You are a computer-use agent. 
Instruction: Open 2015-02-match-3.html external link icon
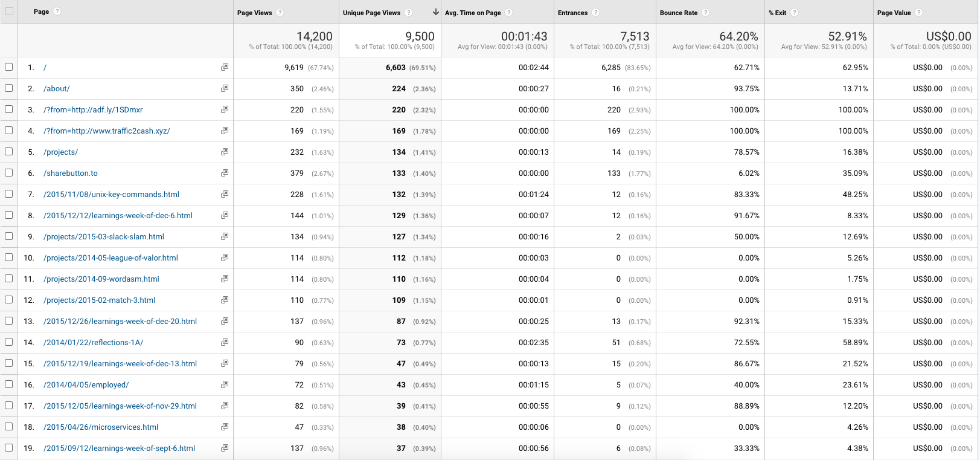coord(225,300)
